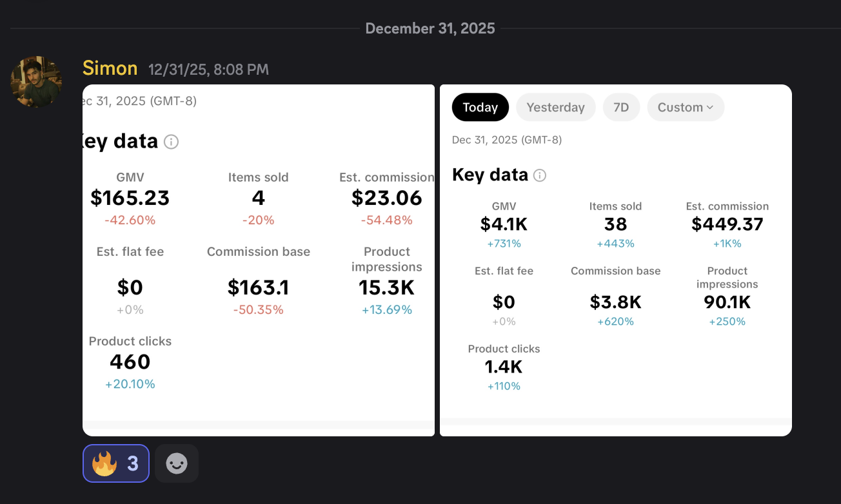Enlarge the right analytics screenshot
Viewport: 841px width, 504px height.
(615, 258)
